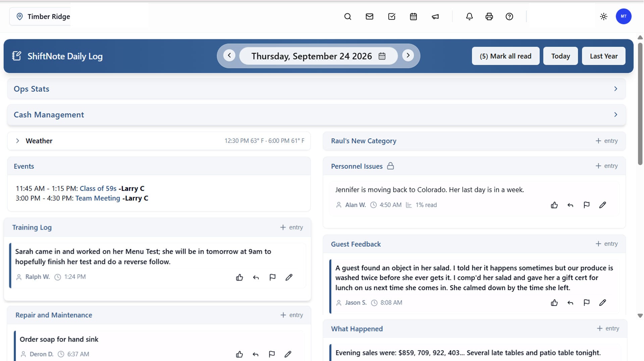Go to previous day arrow

coord(229,55)
